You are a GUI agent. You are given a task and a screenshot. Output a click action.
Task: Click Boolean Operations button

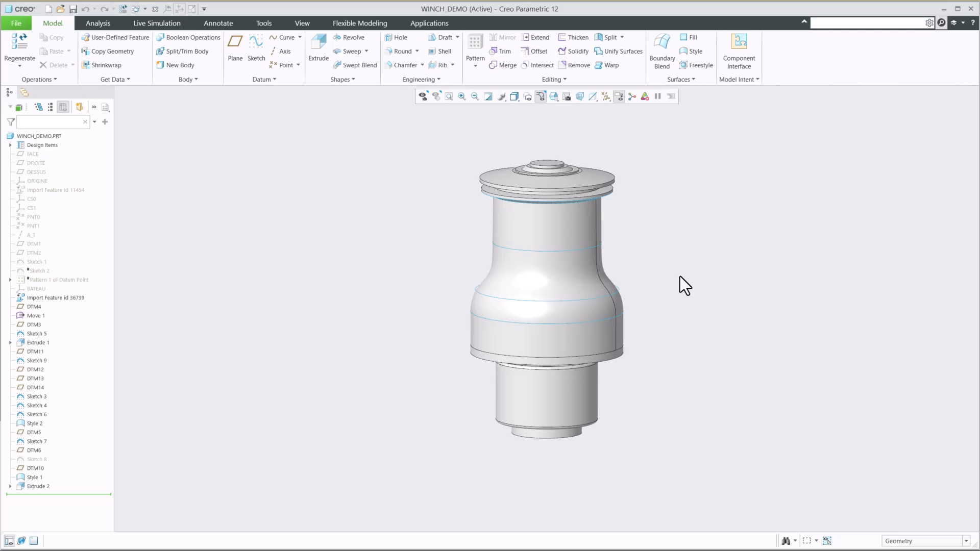tap(188, 37)
